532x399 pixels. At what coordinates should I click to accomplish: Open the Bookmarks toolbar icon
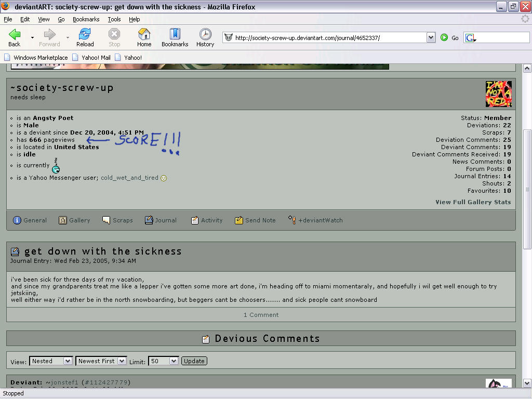click(x=175, y=34)
